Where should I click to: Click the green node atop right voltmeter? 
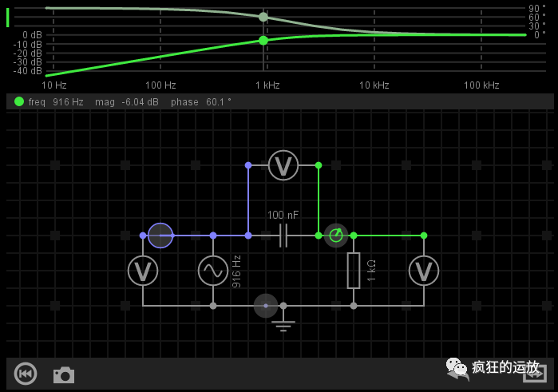[423, 236]
